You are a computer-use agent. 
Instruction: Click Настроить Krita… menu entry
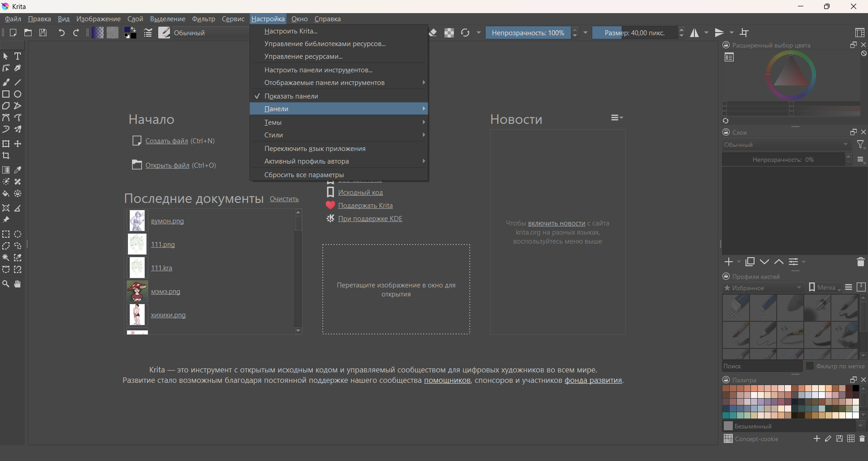click(339, 31)
